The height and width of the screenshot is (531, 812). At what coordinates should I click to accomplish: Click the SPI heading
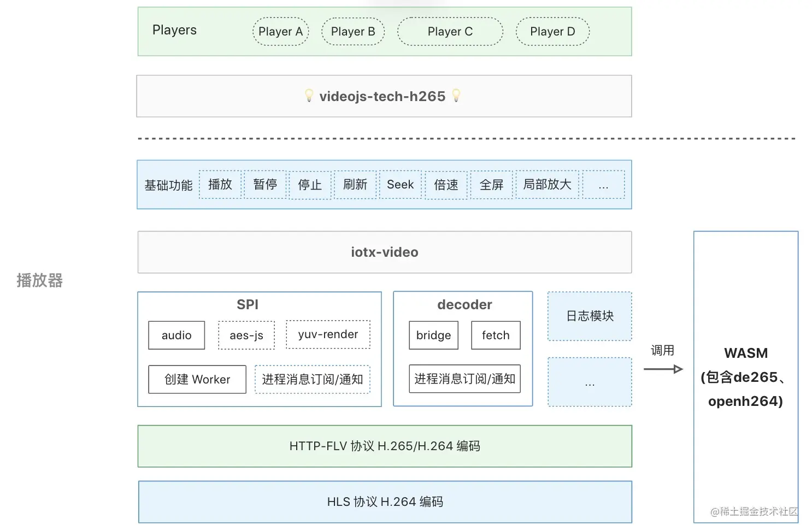click(x=248, y=305)
